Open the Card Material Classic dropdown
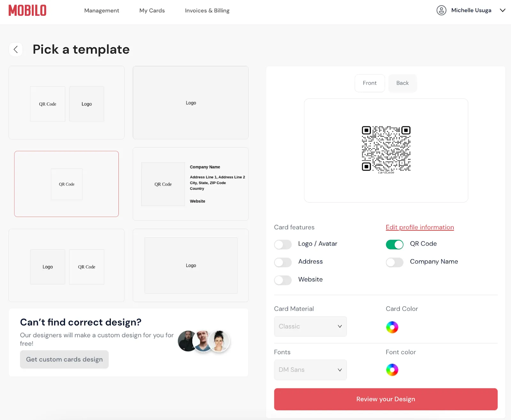 coord(310,326)
